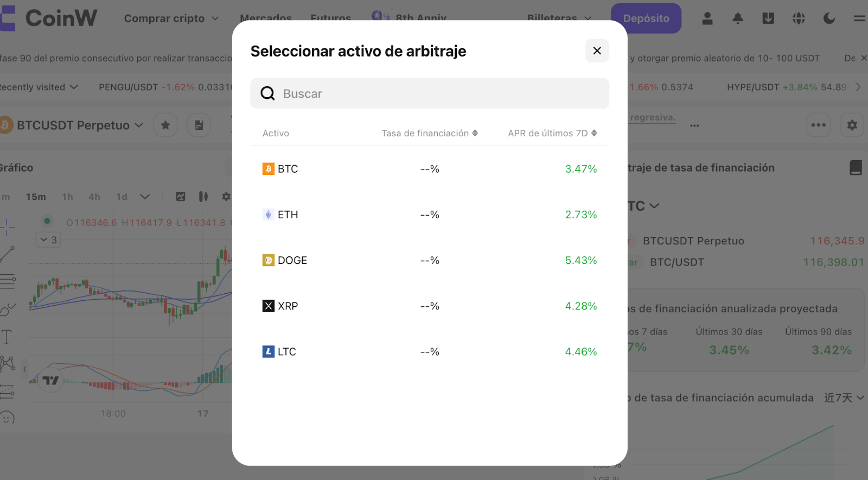The image size is (868, 480).
Task: Pick the LTC asset icon
Action: (x=269, y=351)
